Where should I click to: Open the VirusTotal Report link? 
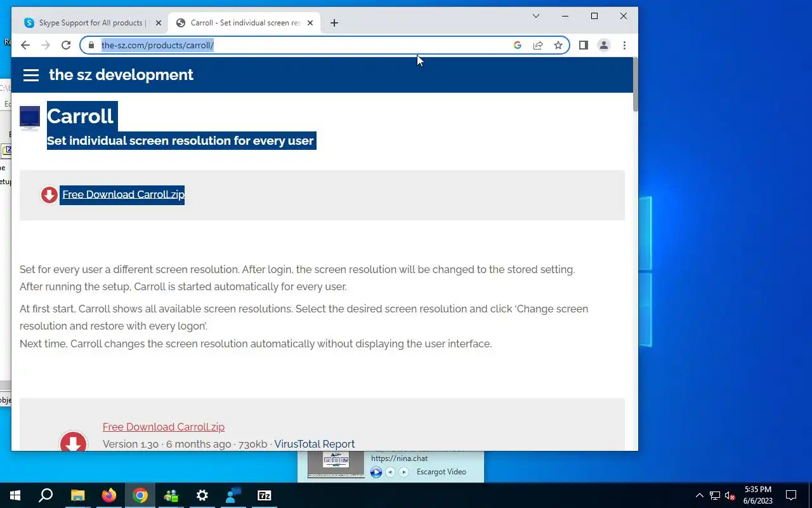[315, 444]
